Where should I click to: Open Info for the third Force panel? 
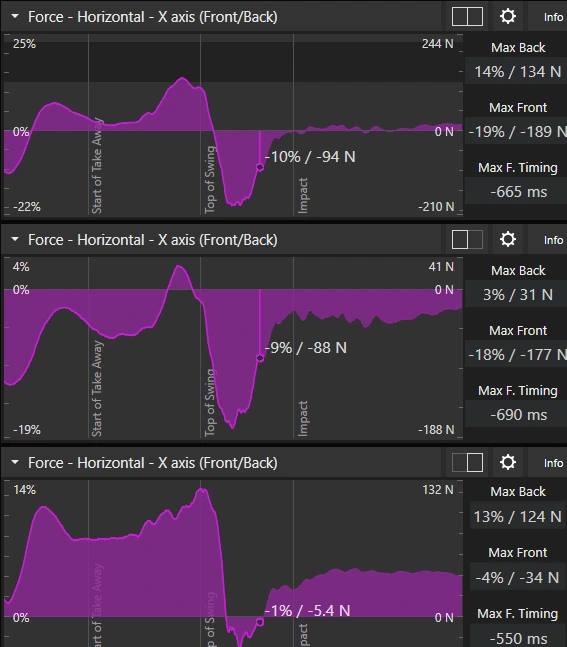coord(553,463)
